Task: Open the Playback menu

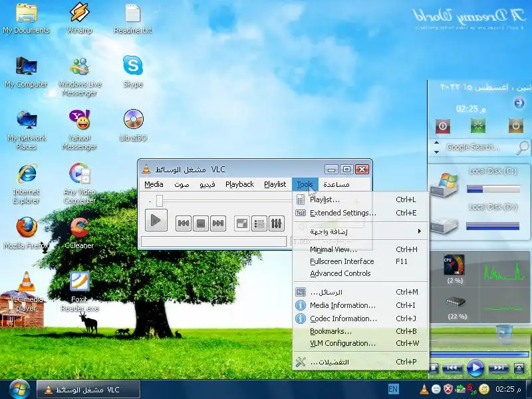Action: 239,184
